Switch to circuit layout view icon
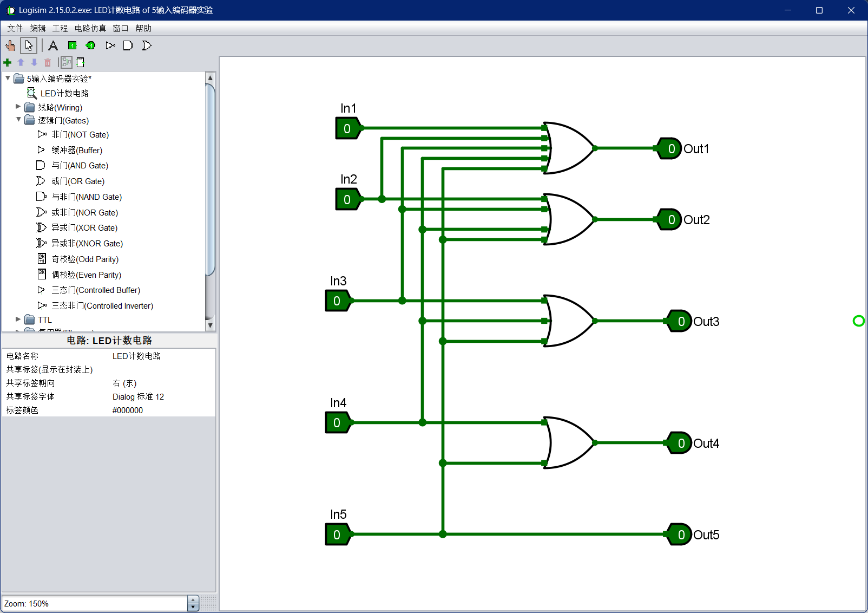Viewport: 868px width, 613px height. point(67,62)
